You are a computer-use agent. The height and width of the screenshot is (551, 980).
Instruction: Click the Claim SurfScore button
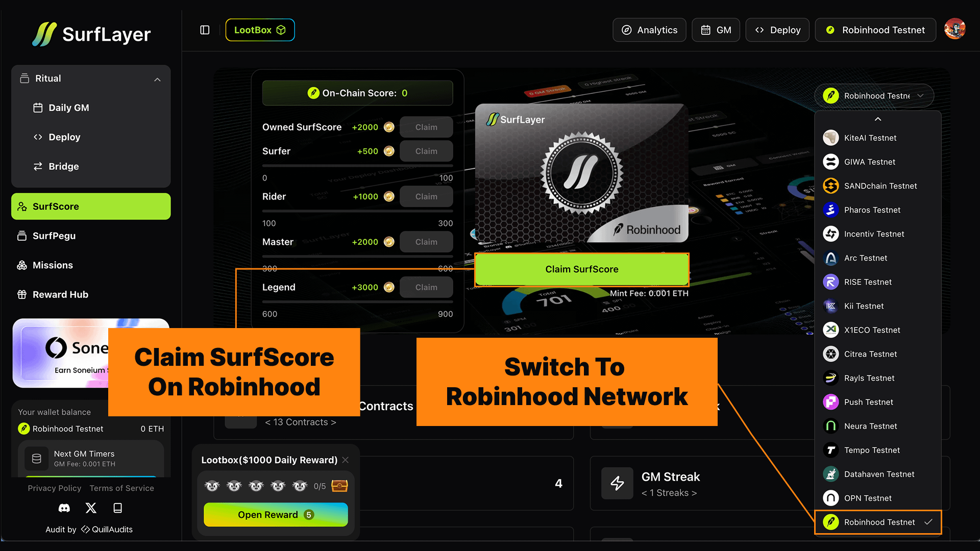pos(581,269)
